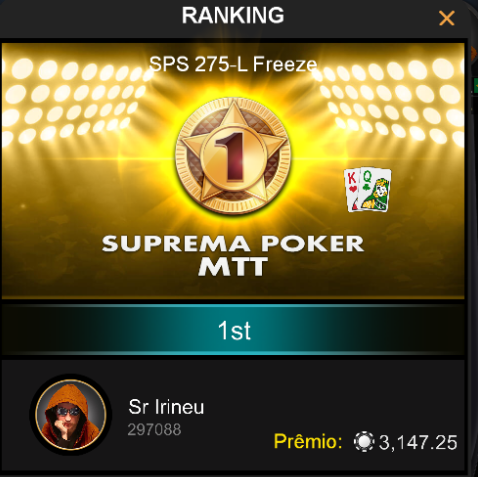Click the Suprema Poker MTT logo text

click(x=233, y=255)
